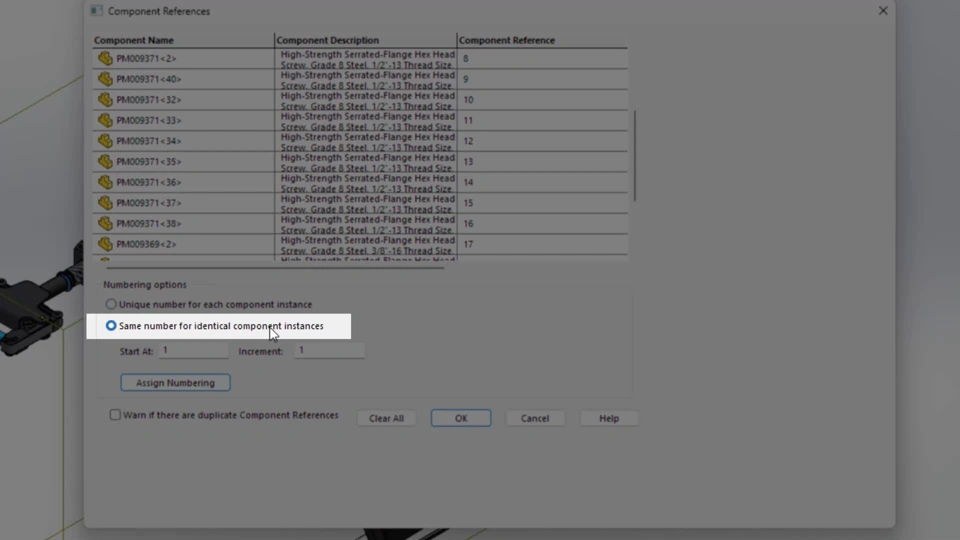Click part icon of PM009371<33> row

(105, 120)
